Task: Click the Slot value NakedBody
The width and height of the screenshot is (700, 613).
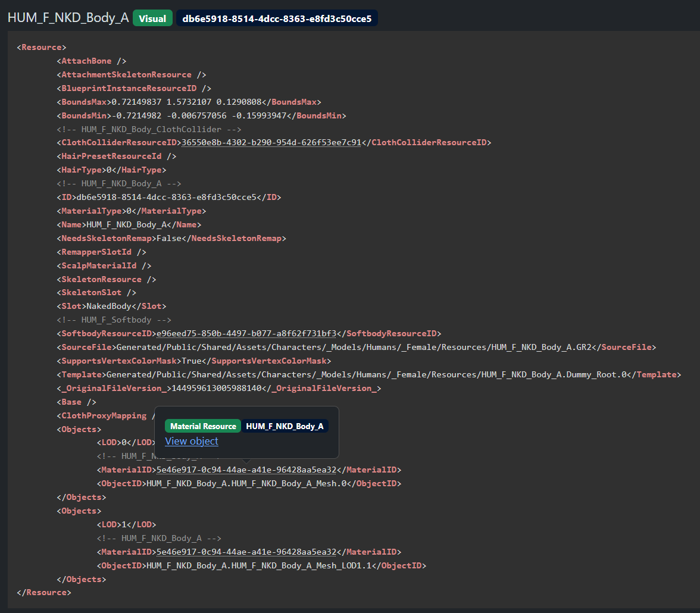Action: click(x=109, y=306)
